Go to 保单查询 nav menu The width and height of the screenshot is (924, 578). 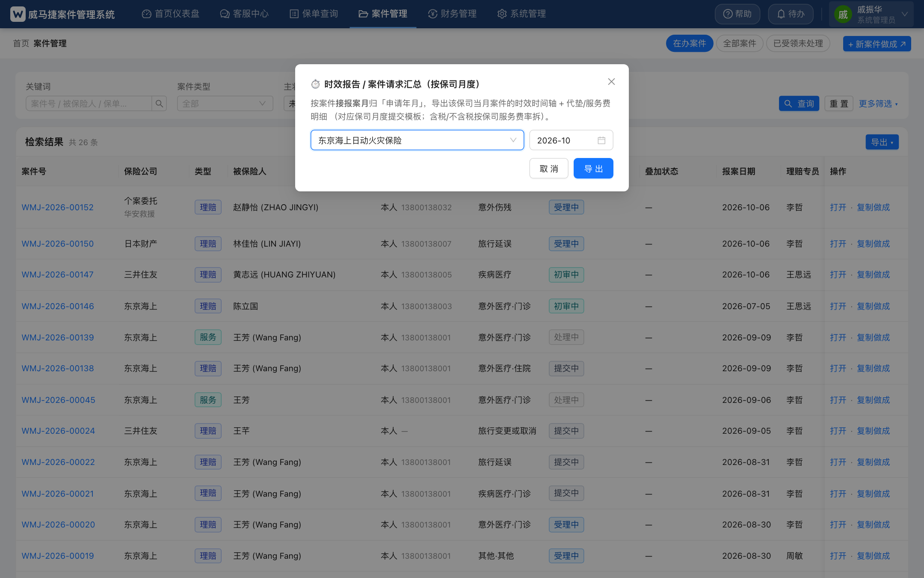314,14
